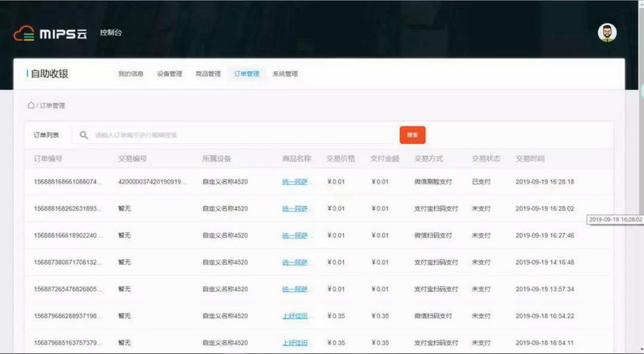Go to the 系统管理 tab
644x354 pixels.
285,74
